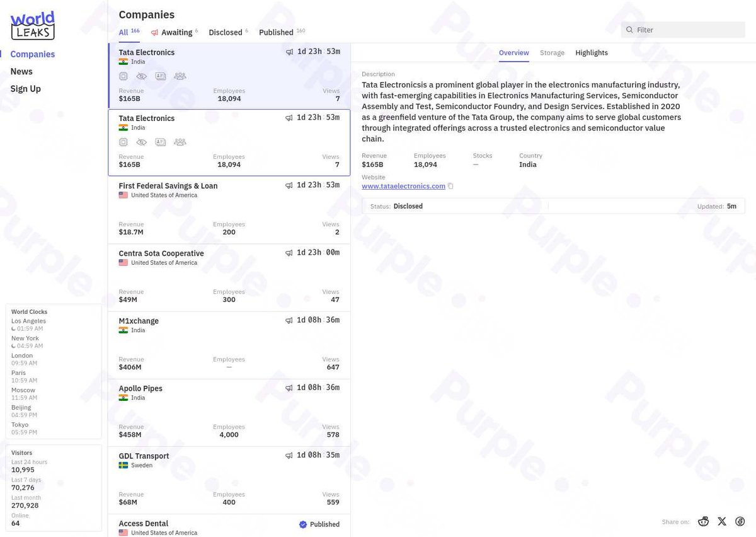Click crossed-eye icon in highlighted Tata Electronics card
The height and width of the screenshot is (537, 756).
[142, 76]
